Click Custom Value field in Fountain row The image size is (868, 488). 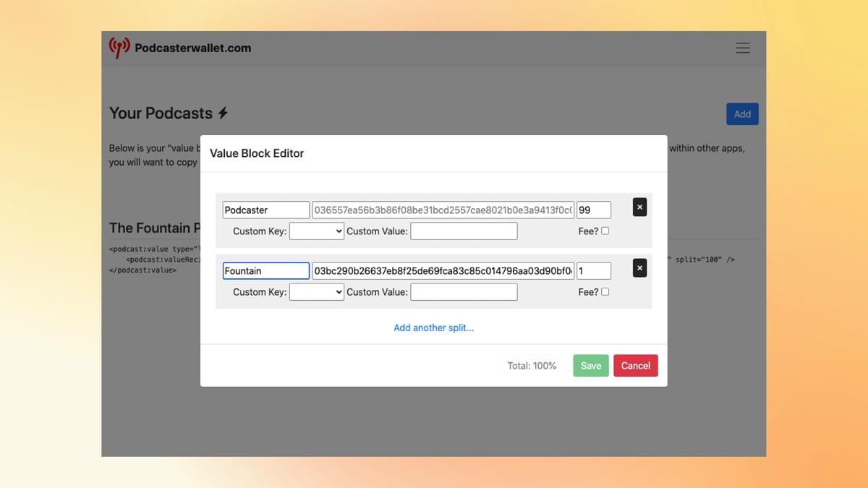[x=464, y=292]
